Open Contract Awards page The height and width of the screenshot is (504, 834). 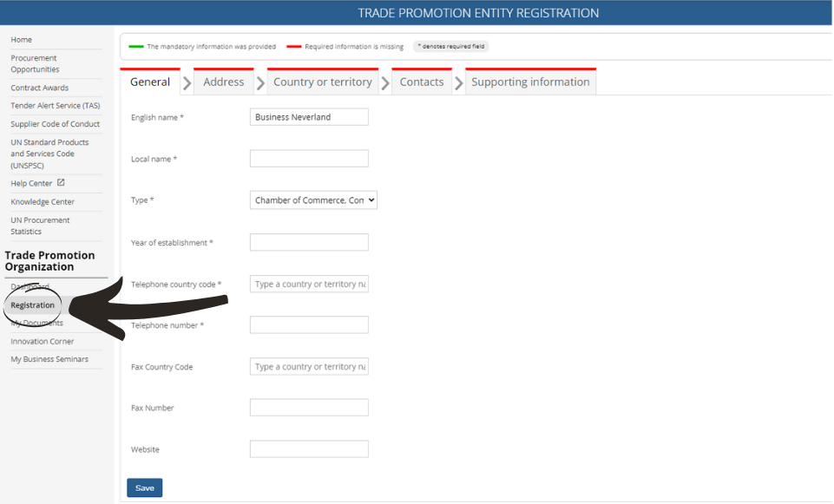click(40, 88)
